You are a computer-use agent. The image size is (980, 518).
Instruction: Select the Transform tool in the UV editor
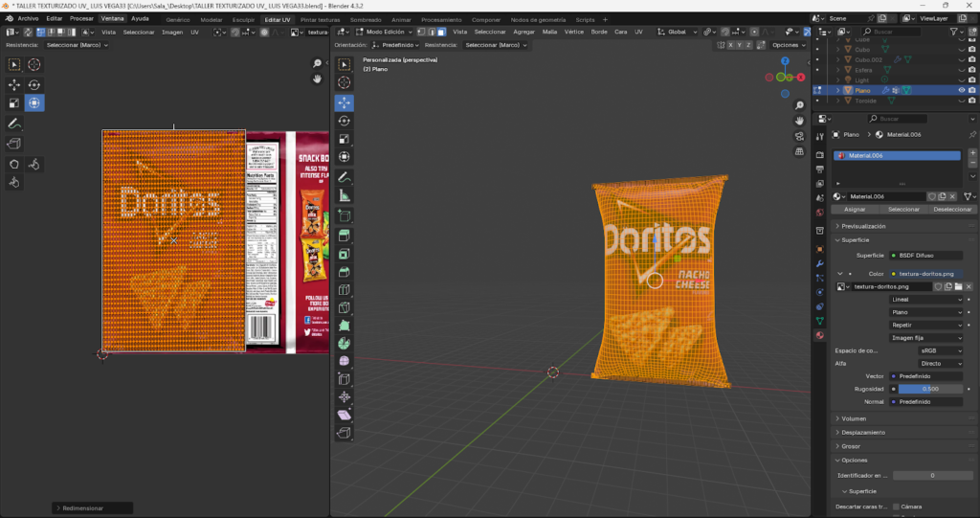[33, 103]
